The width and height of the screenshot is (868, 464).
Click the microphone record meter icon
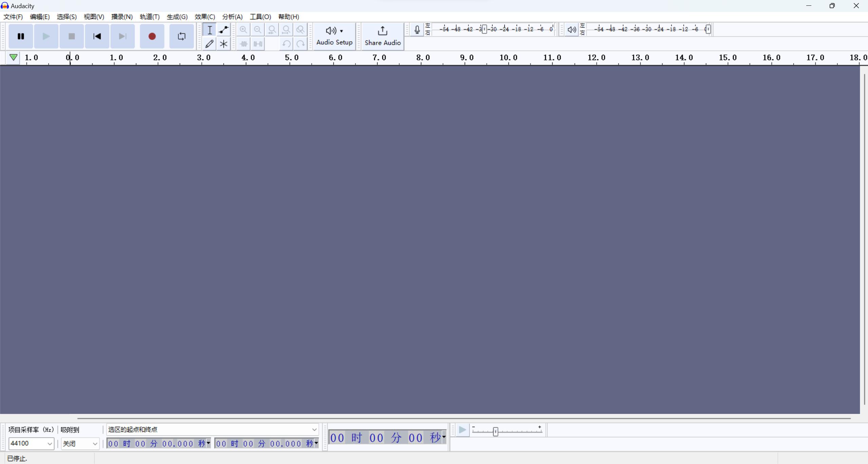417,30
